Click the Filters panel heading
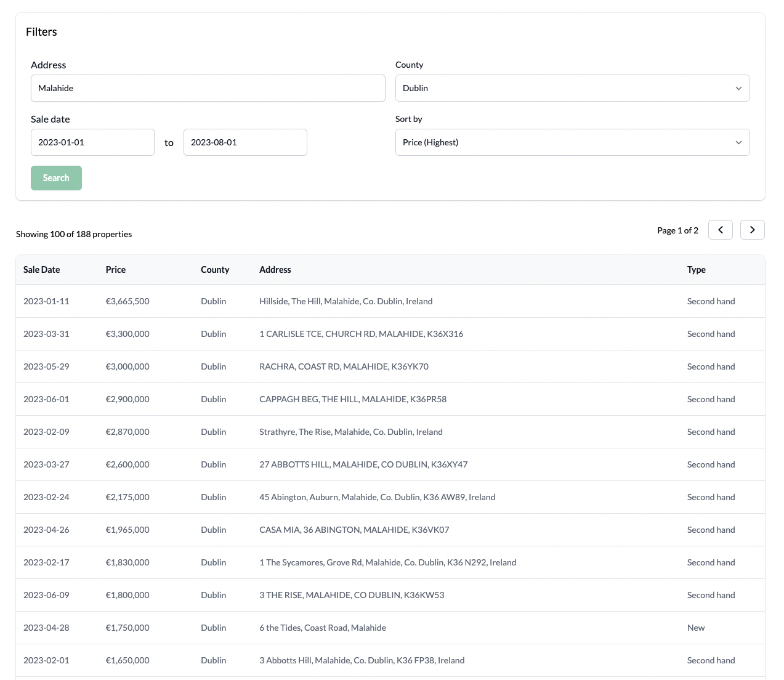Image resolution: width=784 pixels, height=680 pixels. tap(41, 32)
